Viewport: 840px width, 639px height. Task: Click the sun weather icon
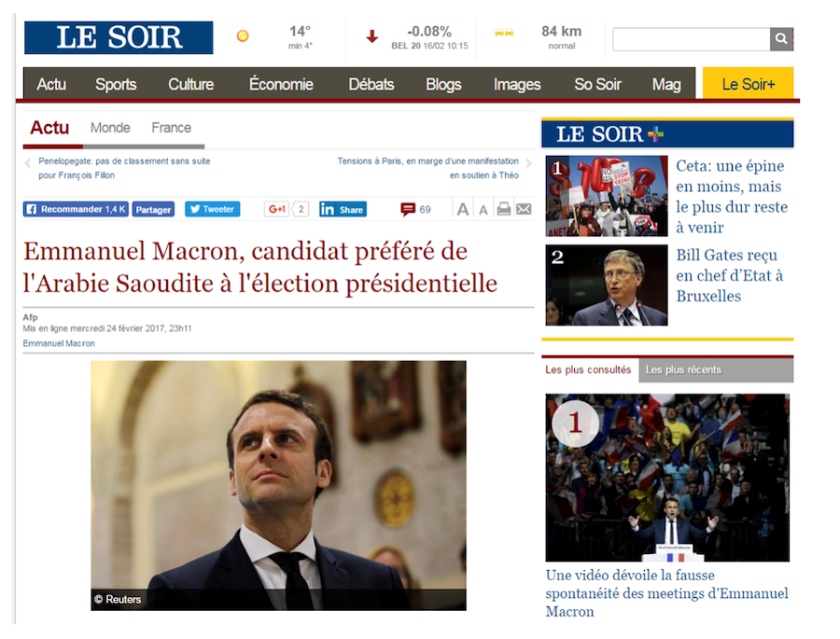click(243, 35)
